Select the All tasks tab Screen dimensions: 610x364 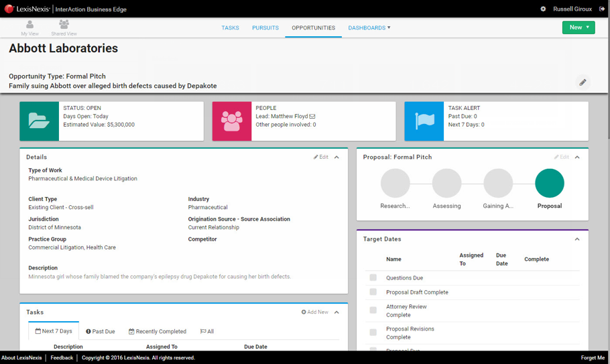[207, 331]
